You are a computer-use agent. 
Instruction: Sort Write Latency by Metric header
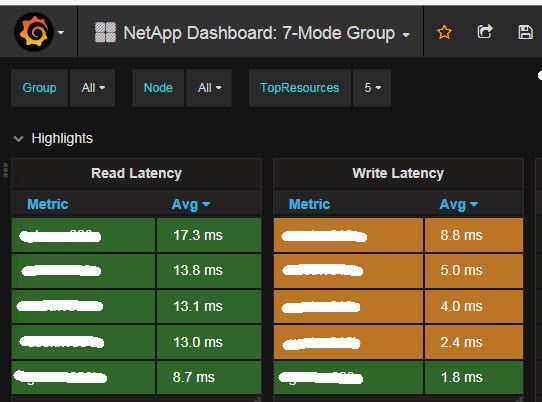click(309, 204)
